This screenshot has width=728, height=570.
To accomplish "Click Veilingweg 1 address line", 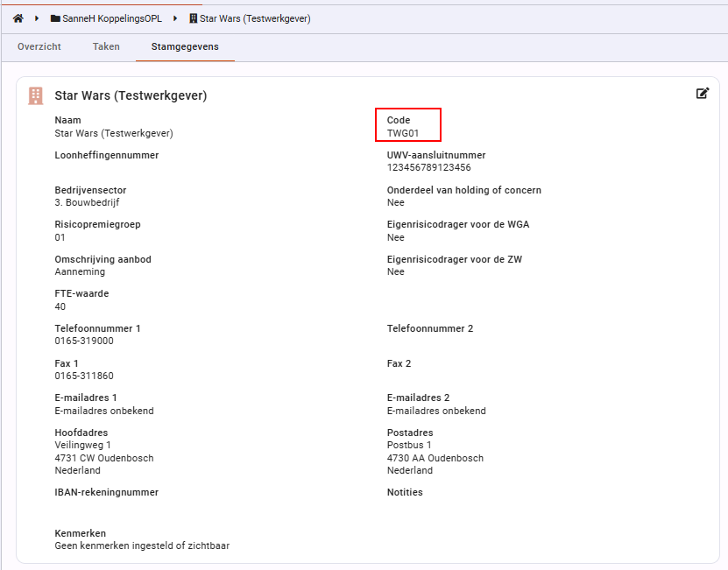I will 82,445.
